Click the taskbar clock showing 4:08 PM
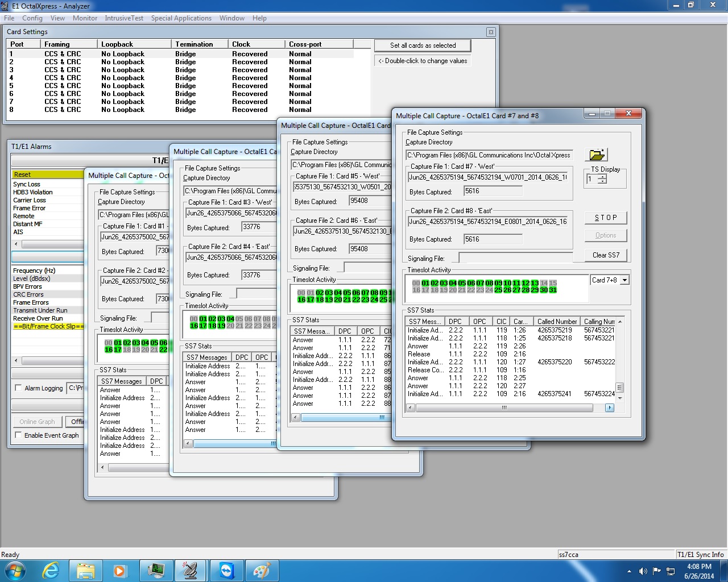 699,571
